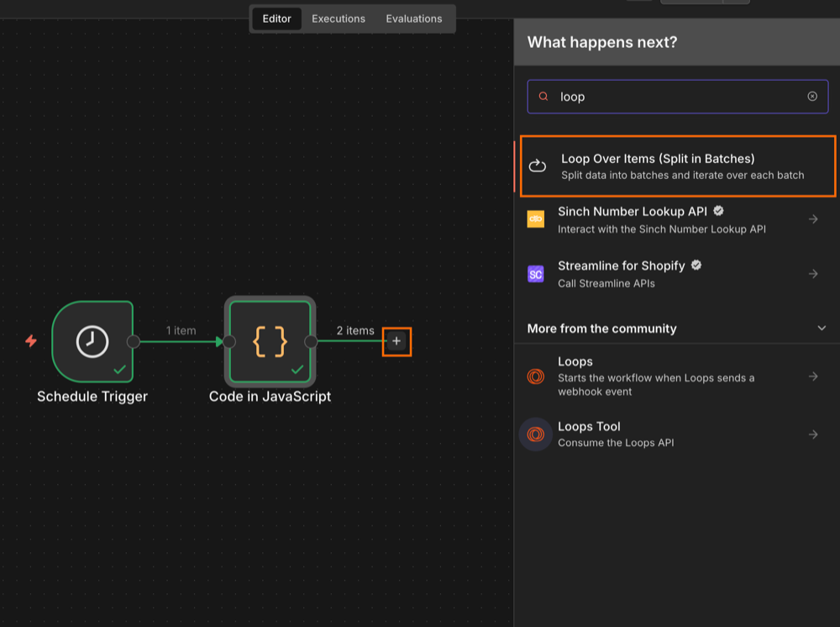Click the Loops webhook trigger icon

coord(535,377)
